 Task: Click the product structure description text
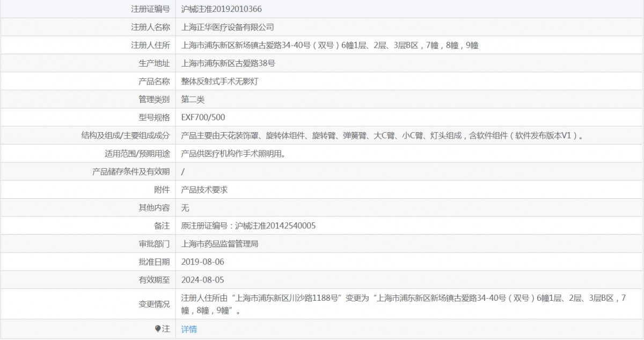382,136
